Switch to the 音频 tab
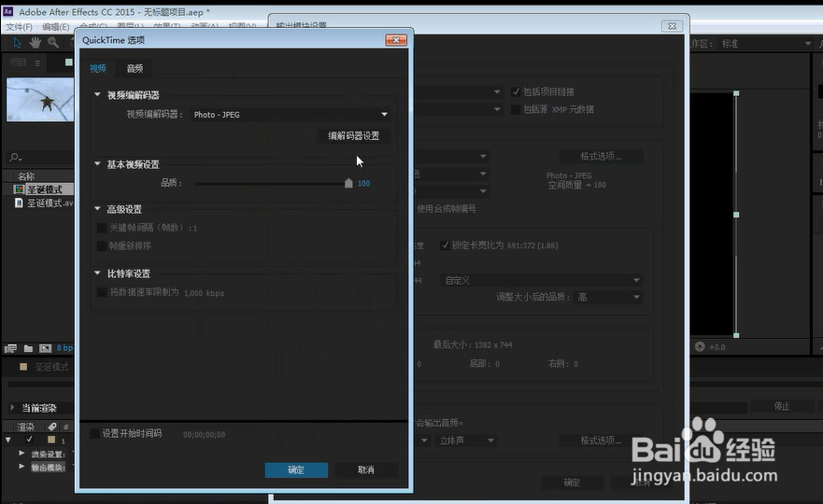This screenshot has width=823, height=504. (x=135, y=68)
